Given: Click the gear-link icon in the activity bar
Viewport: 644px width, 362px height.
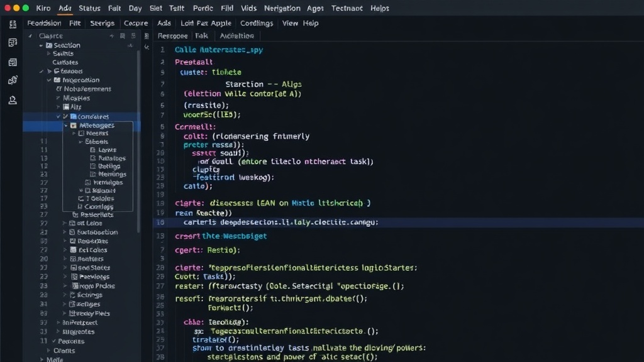Looking at the screenshot, I should point(13,80).
